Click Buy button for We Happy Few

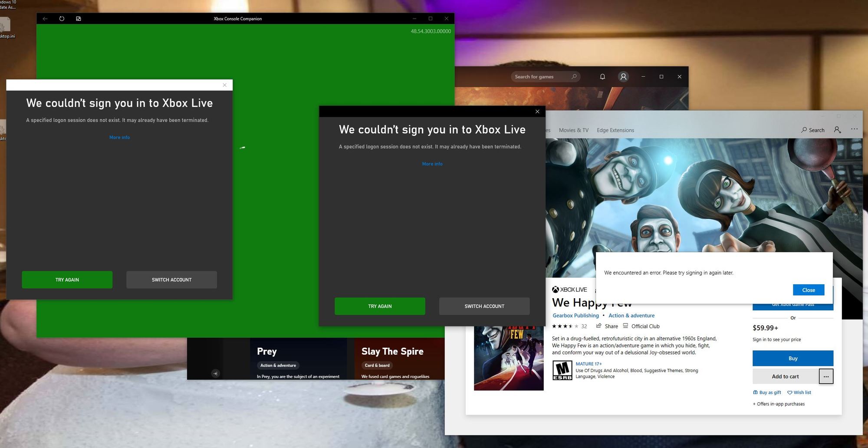pyautogui.click(x=793, y=358)
